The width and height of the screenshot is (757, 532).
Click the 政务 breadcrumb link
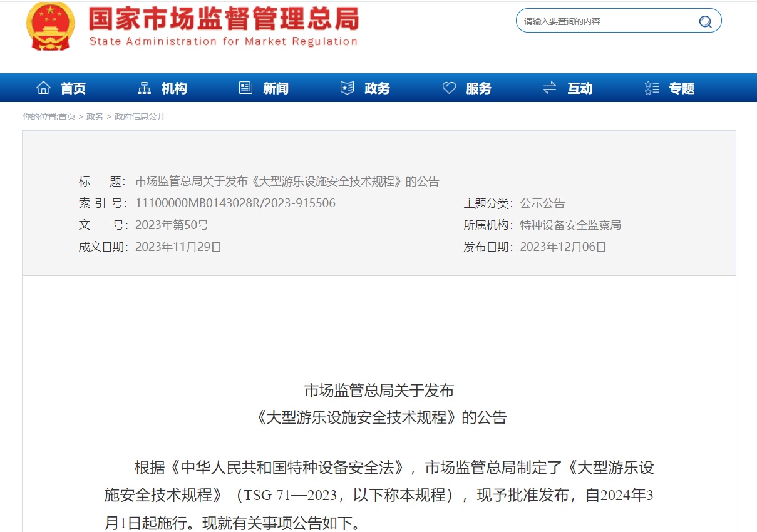[x=95, y=116]
